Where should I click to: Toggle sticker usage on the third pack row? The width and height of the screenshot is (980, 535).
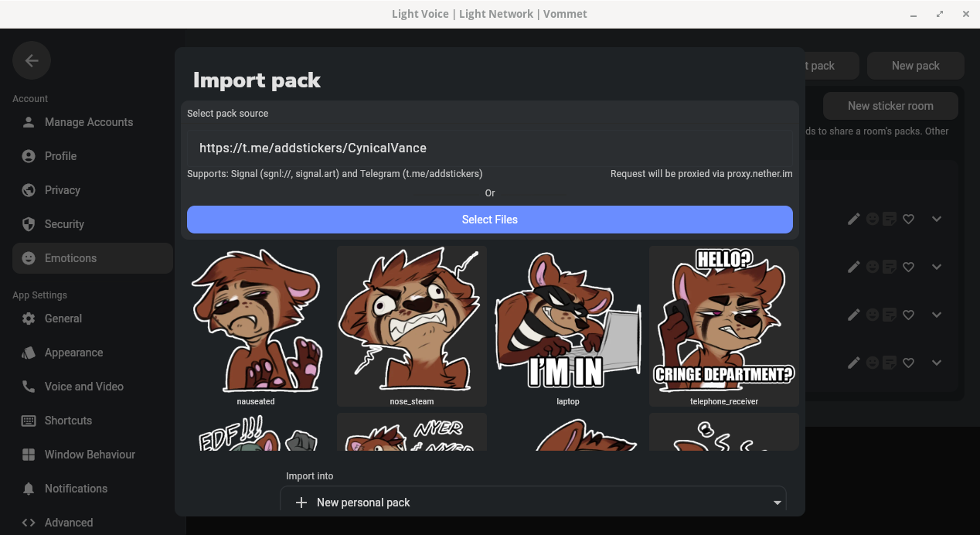pos(890,315)
